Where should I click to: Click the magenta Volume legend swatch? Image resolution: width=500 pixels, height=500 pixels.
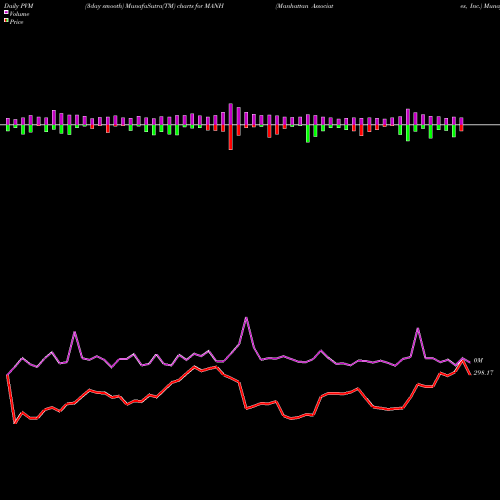point(6,12)
